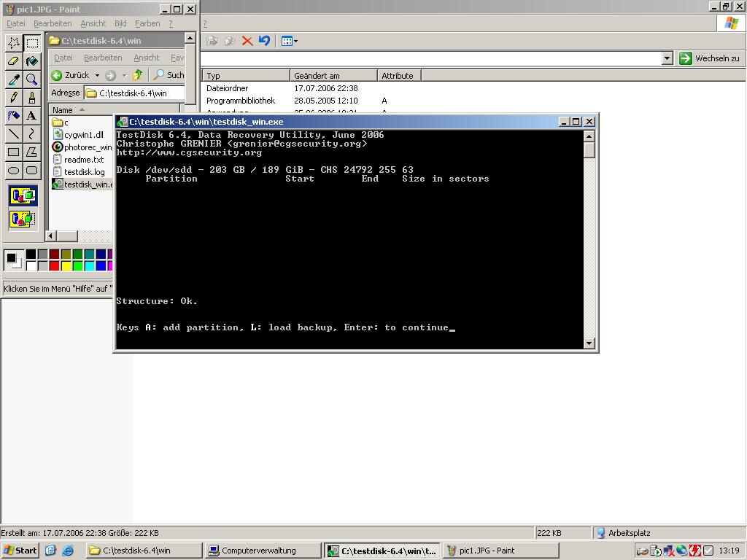Click console scrollbar down arrow
This screenshot has width=747, height=560.
(589, 343)
